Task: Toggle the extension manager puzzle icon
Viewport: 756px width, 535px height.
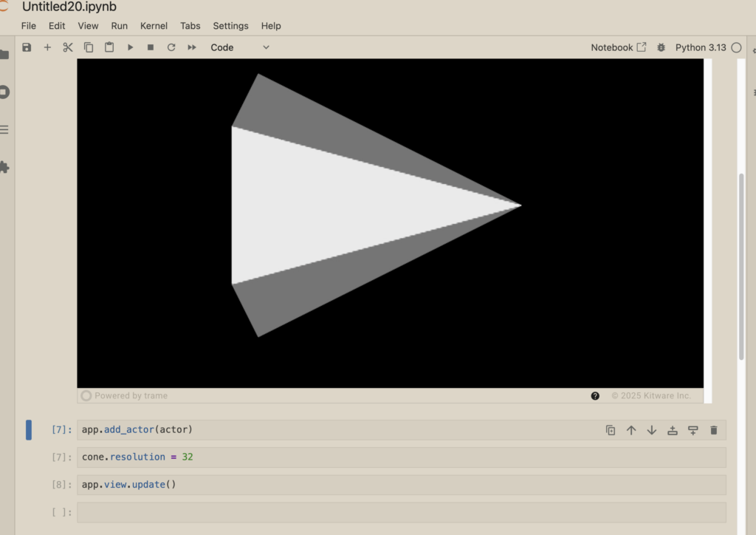Action: [4, 167]
